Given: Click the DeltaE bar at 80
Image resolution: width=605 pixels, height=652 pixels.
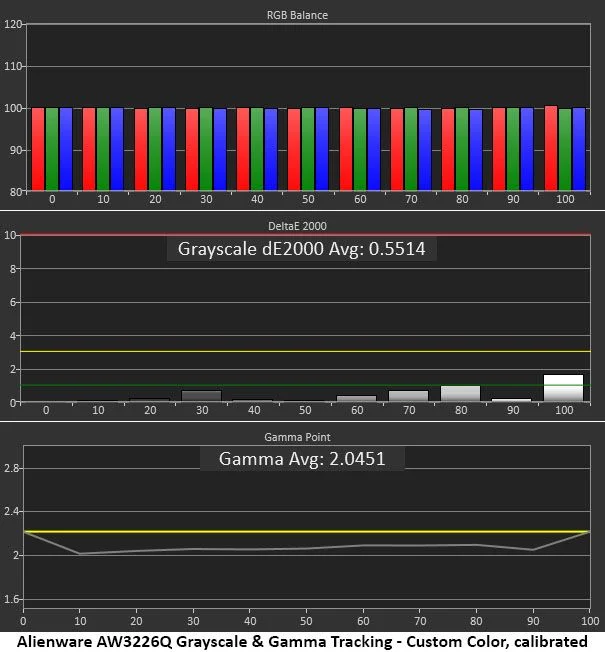Looking at the screenshot, I should (460, 394).
